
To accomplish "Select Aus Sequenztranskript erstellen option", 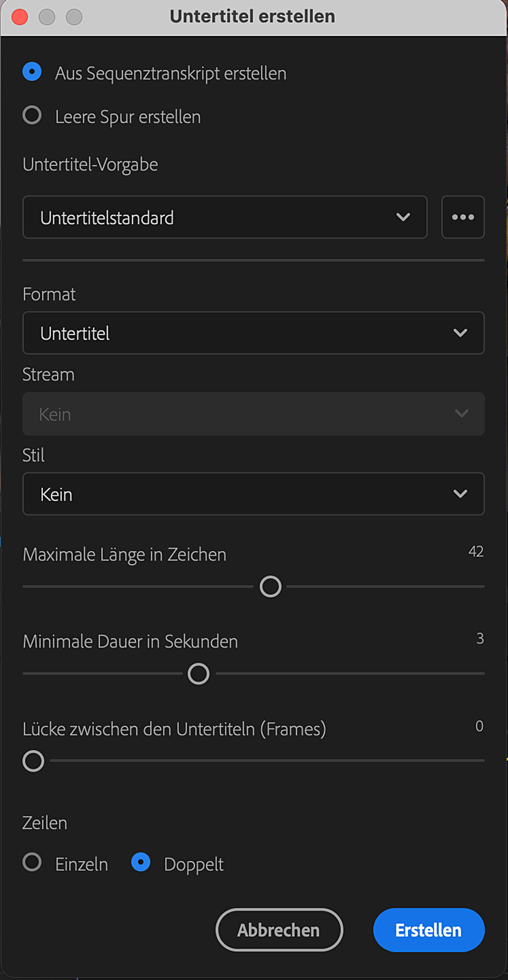I will pyautogui.click(x=32, y=72).
